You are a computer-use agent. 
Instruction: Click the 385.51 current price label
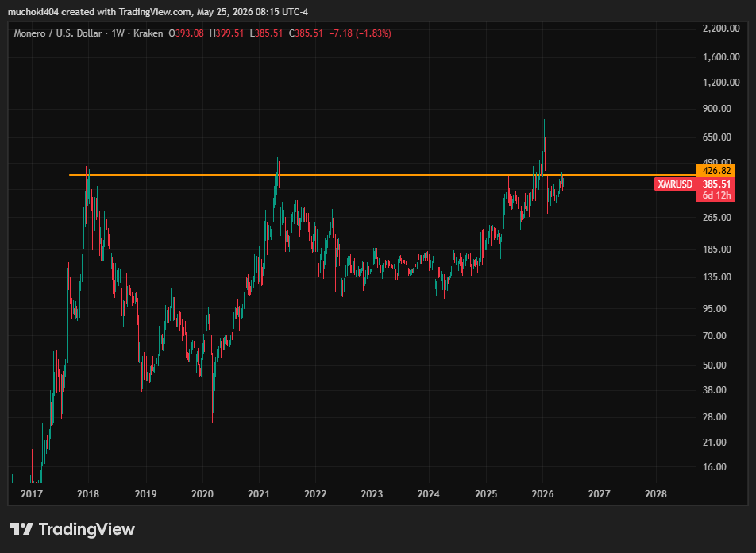716,184
